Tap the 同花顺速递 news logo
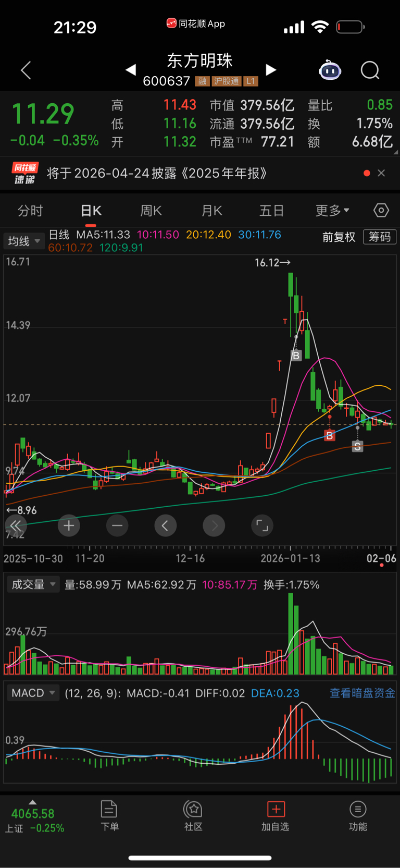This screenshot has width=400, height=868. pyautogui.click(x=24, y=173)
